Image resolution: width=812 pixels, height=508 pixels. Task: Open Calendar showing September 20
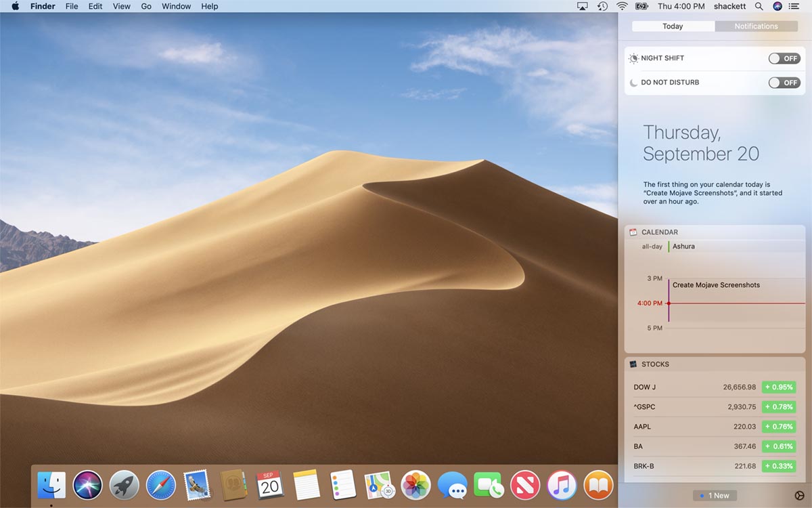coord(270,485)
